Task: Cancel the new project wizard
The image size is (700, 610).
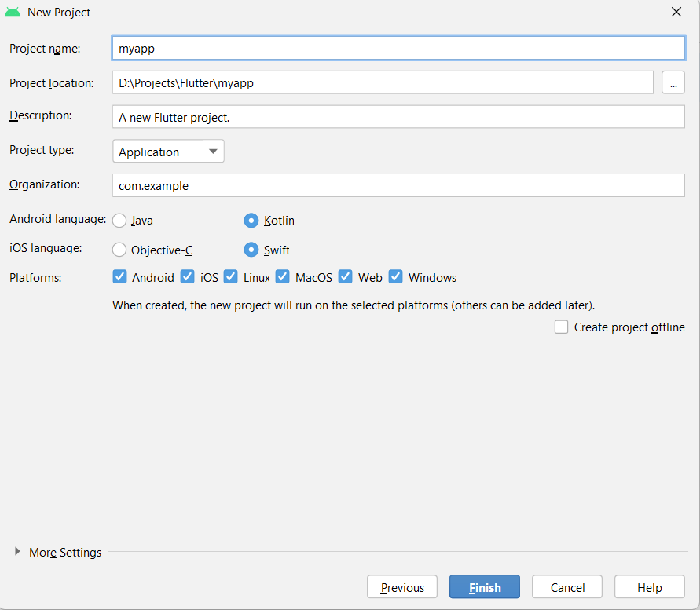Action: 567,586
